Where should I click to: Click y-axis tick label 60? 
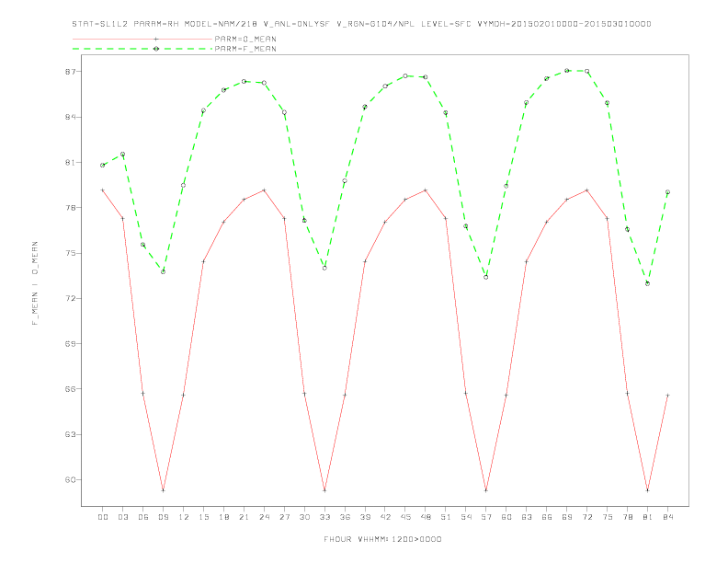71,480
